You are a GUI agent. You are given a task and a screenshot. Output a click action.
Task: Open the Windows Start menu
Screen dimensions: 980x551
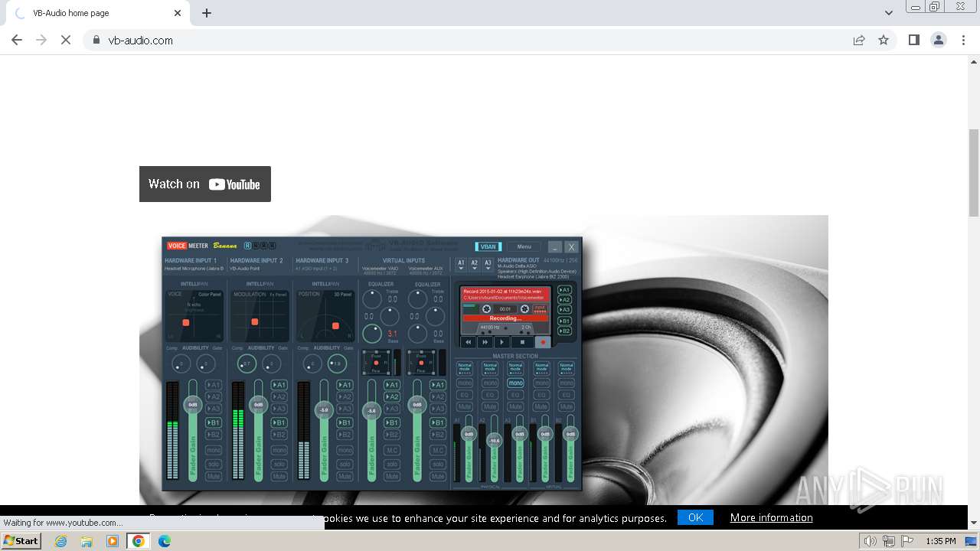[21, 541]
